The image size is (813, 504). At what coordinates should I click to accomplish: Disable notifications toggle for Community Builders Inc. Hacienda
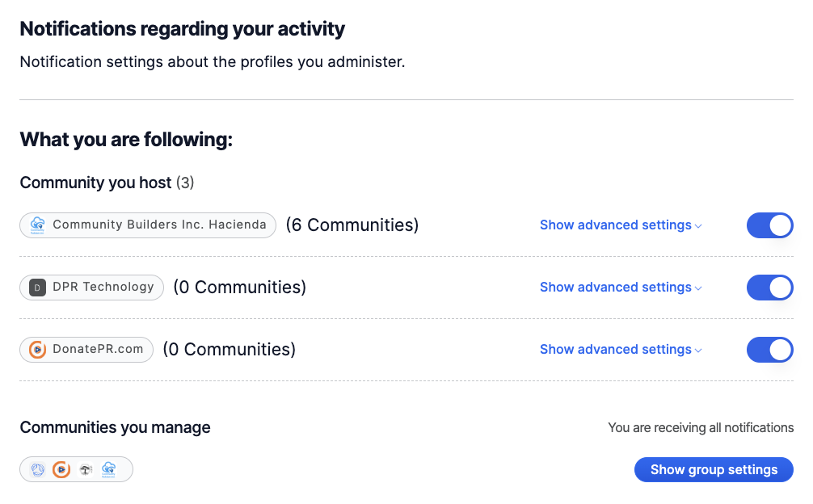(x=769, y=225)
